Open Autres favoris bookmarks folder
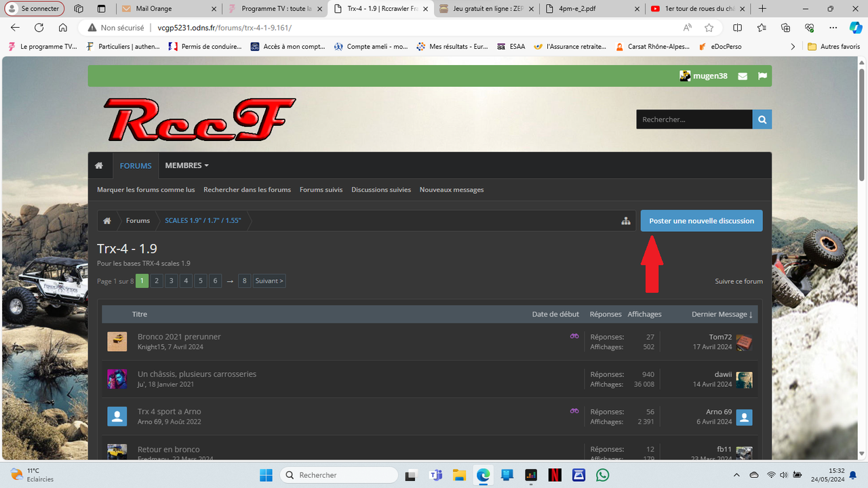The width and height of the screenshot is (868, 488). click(x=834, y=47)
